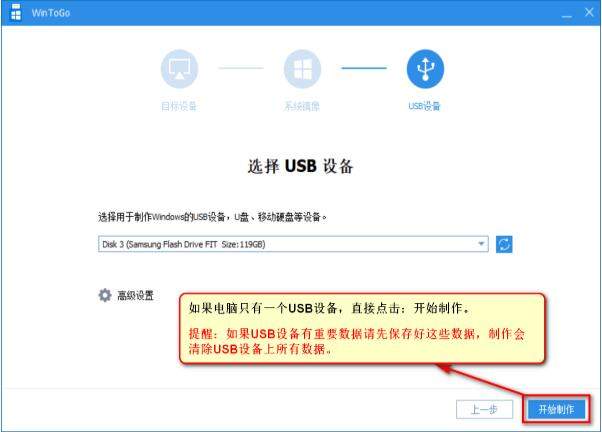Click the 系统镜像 step label
The height and width of the screenshot is (432, 602).
302,106
